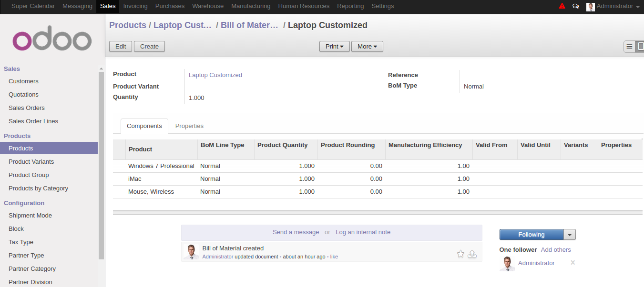Go to Products breadcrumb
Viewport: 644px width, 287px height.
click(128, 25)
